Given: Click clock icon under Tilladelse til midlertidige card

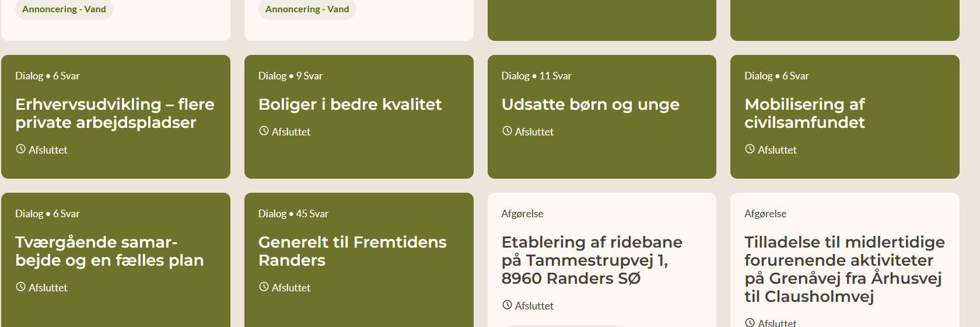Looking at the screenshot, I should [x=750, y=322].
